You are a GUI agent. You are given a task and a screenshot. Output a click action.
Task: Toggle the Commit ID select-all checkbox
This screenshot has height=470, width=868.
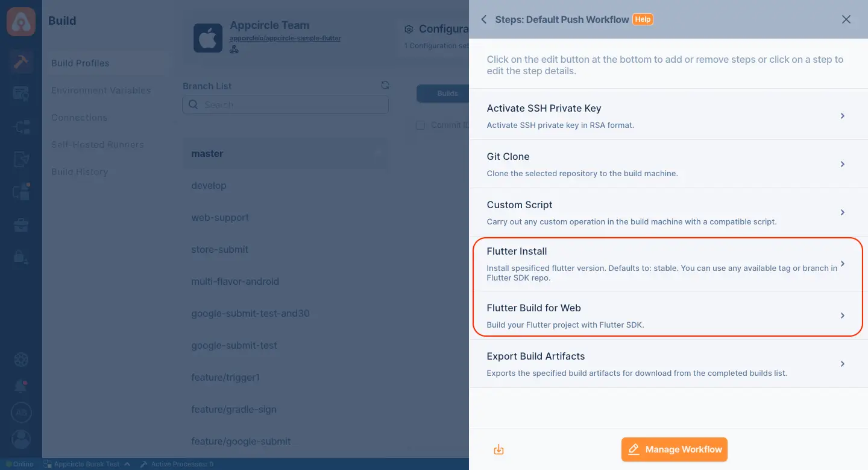tap(421, 125)
